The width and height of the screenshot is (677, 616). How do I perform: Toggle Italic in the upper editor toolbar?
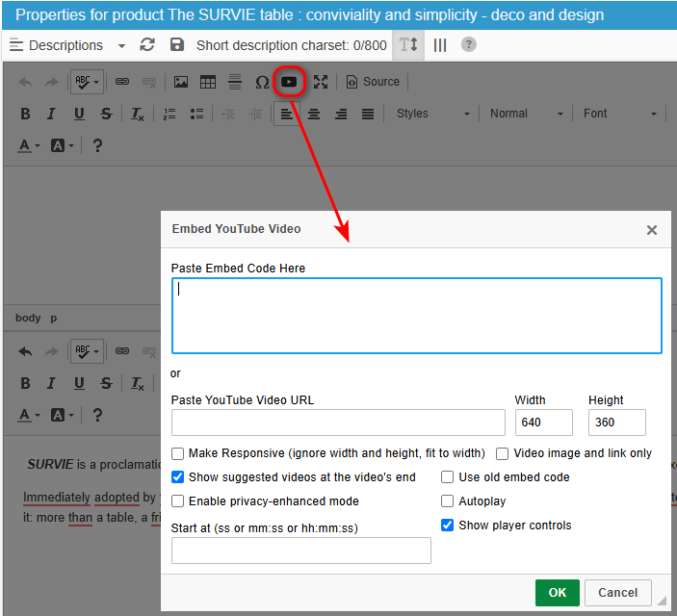51,114
